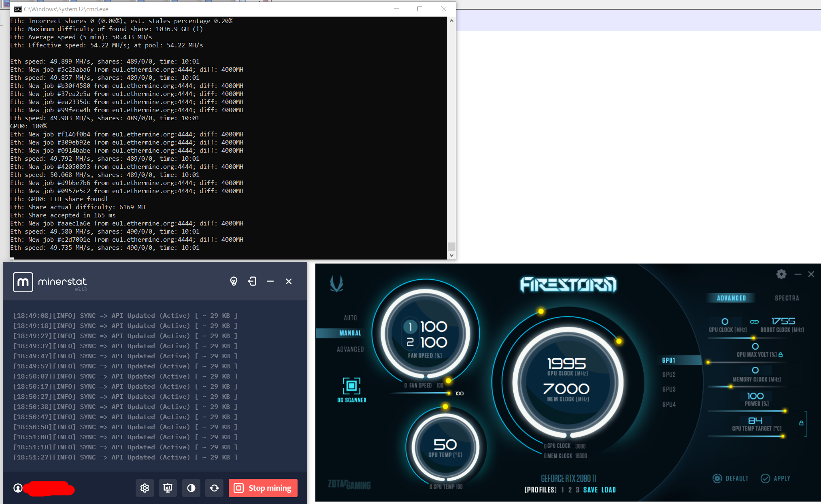Click the minerstat monitor benchmark icon

click(x=168, y=488)
